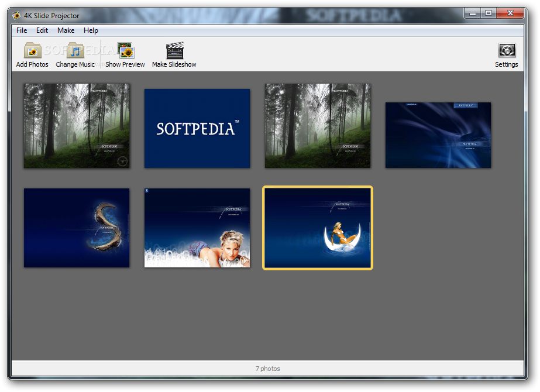This screenshot has height=392, width=540.
Task: Select the Softpedia logo slide thumbnail
Action: [x=197, y=129]
